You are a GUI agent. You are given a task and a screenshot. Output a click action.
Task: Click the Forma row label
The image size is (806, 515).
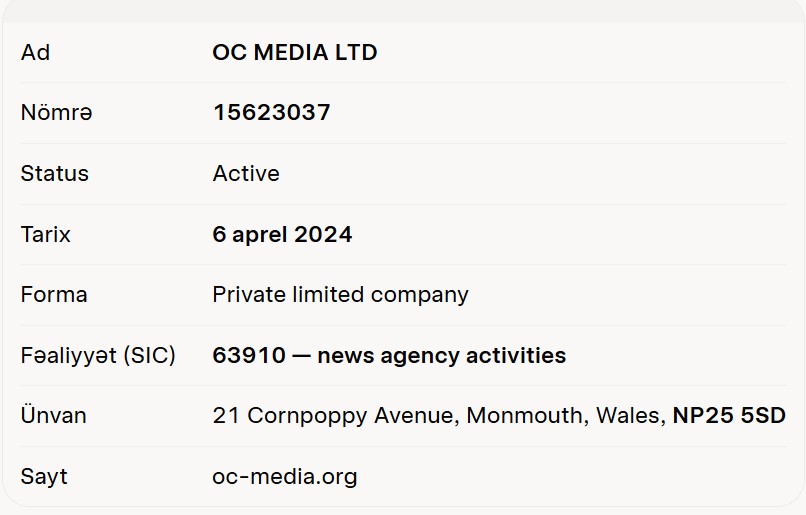click(x=54, y=295)
